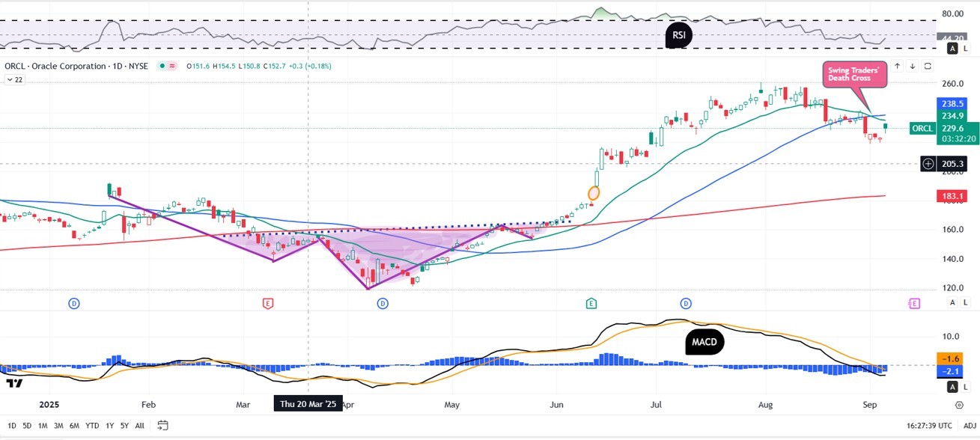Viewport: 980px width, 440px height.
Task: Click the move pane up arrow
Action: [898, 66]
